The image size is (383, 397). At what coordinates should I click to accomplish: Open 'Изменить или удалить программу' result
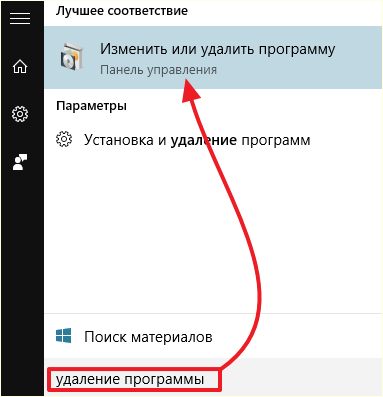point(213,57)
